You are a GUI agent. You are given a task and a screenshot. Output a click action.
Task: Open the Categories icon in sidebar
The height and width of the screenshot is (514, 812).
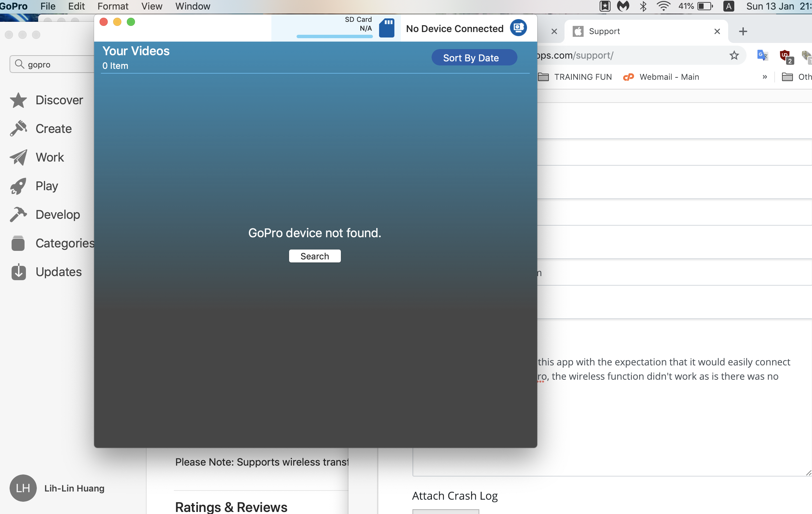tap(18, 243)
